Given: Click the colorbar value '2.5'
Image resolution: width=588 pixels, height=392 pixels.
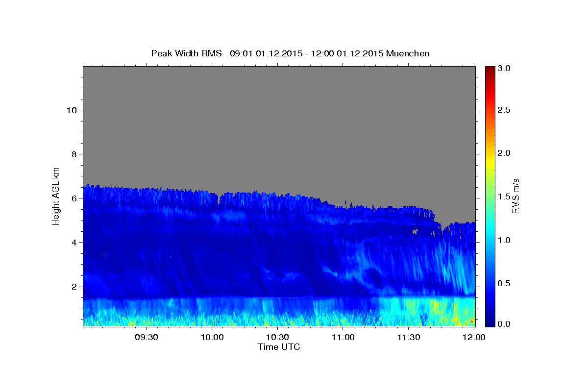Looking at the screenshot, I should point(505,110).
